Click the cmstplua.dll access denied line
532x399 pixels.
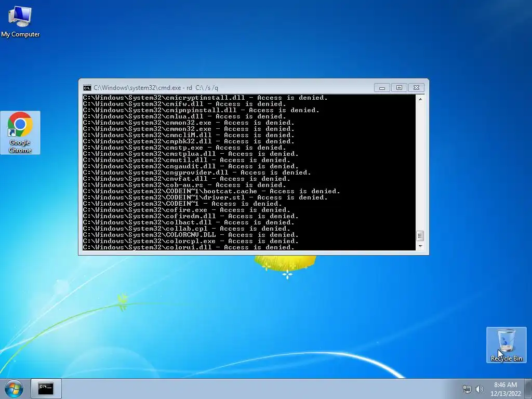click(191, 154)
